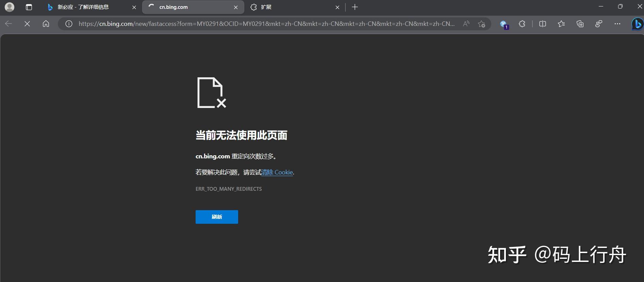Open Collections panel
644x282 pixels.
point(580,23)
